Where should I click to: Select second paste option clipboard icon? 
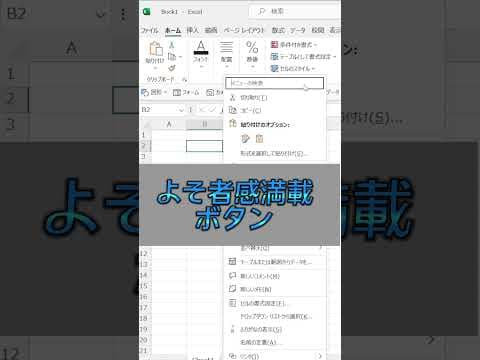tap(259, 139)
